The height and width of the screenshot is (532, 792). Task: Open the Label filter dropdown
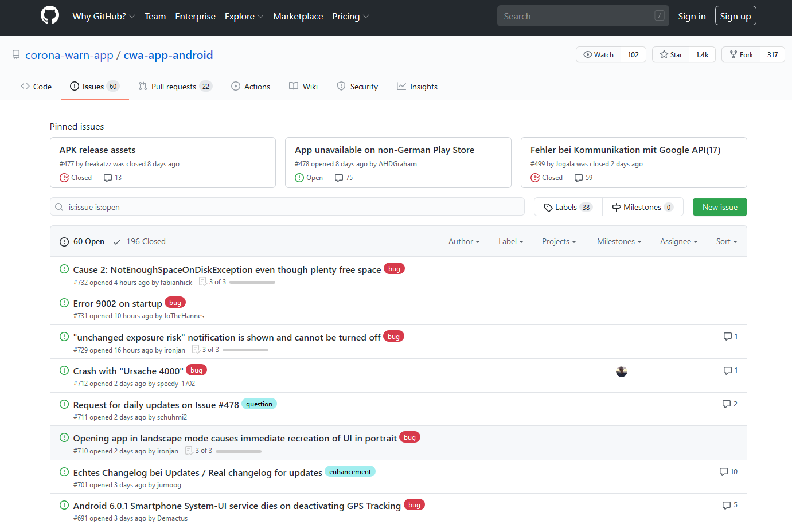[x=511, y=241]
